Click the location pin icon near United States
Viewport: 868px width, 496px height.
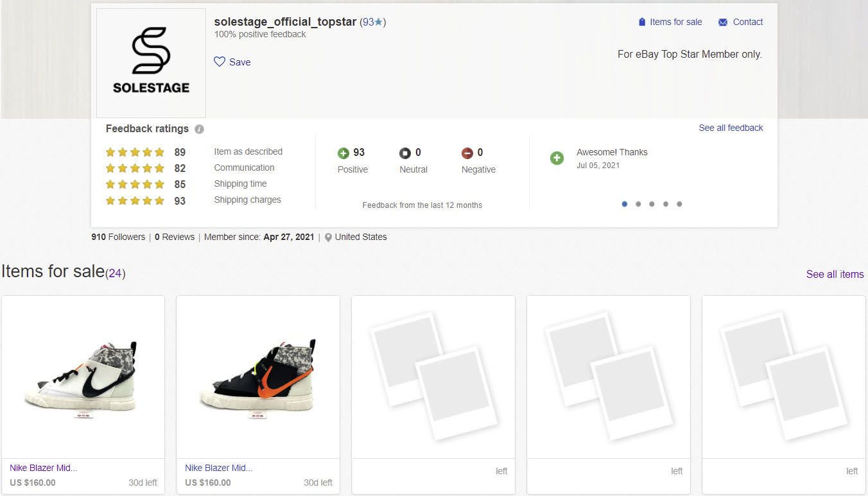(328, 237)
